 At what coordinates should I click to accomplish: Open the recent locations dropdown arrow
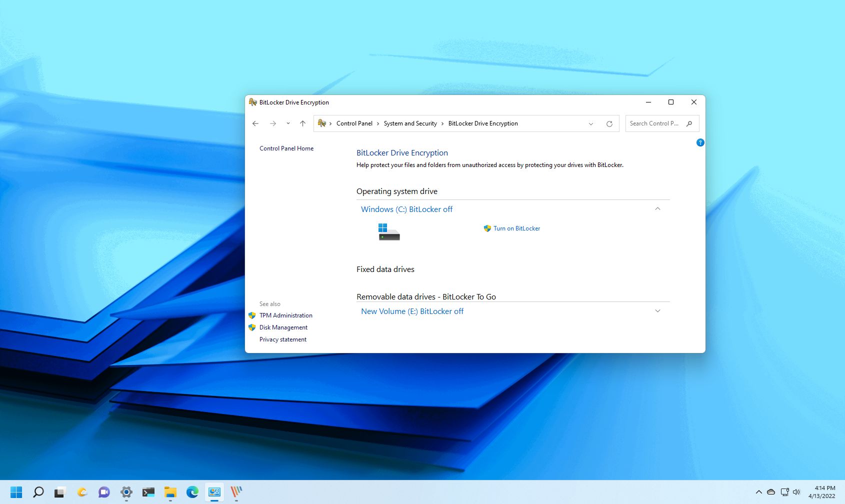[288, 123]
